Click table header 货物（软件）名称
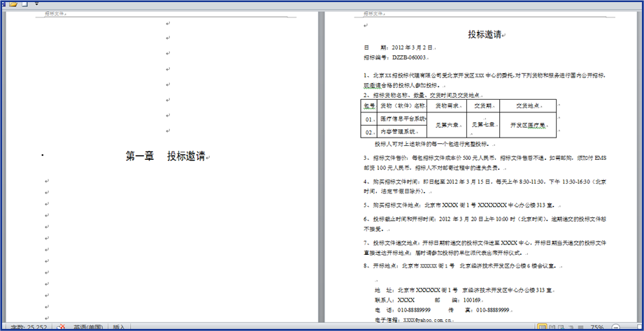 coord(402,106)
